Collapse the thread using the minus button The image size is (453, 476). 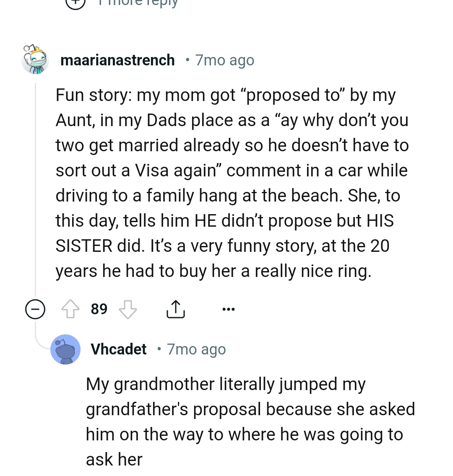35,309
